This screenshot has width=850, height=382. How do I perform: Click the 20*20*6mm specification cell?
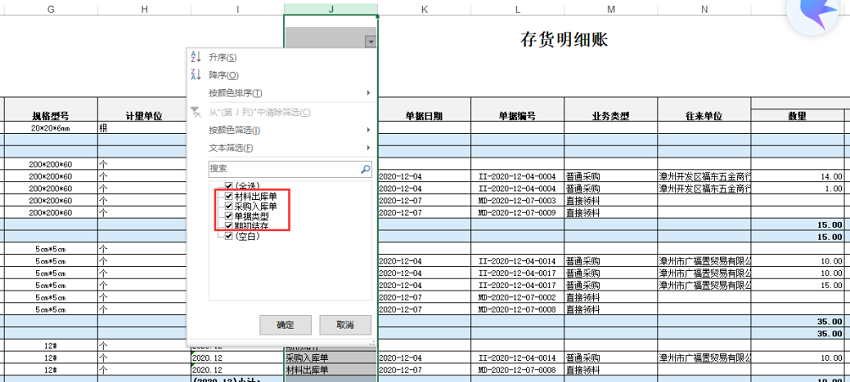click(x=51, y=128)
